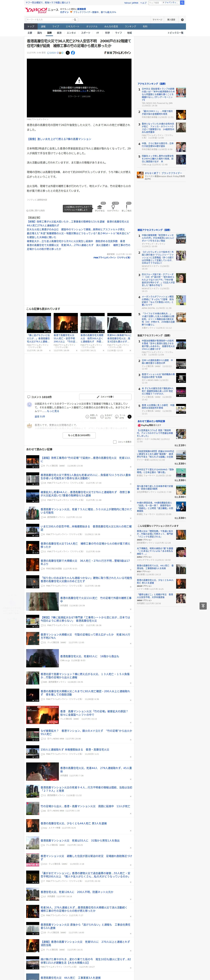The width and height of the screenshot is (210, 980).
Task: Share the article on Facebook
Action: tap(73, 53)
